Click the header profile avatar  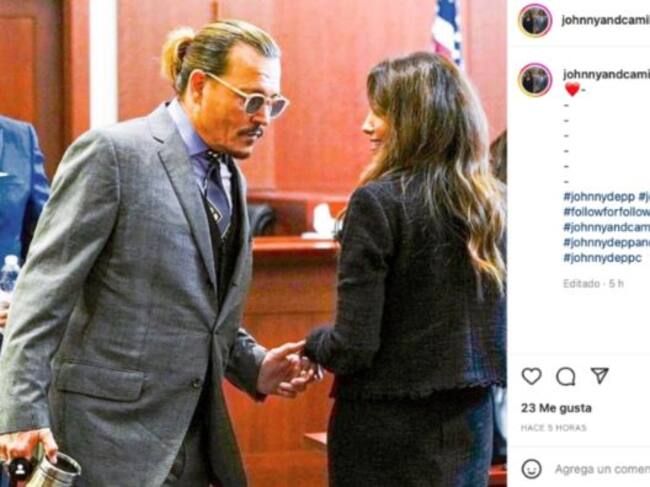pos(535,20)
